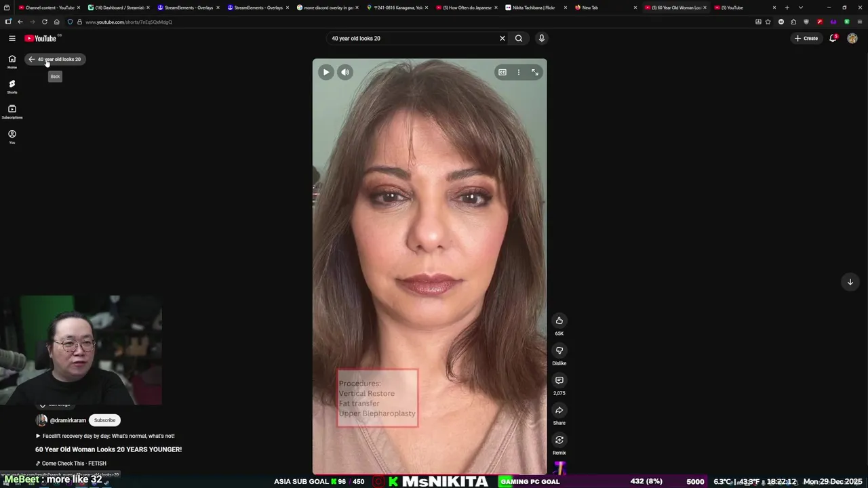The height and width of the screenshot is (488, 868).
Task: Clear the search text with the X
Action: [502, 39]
